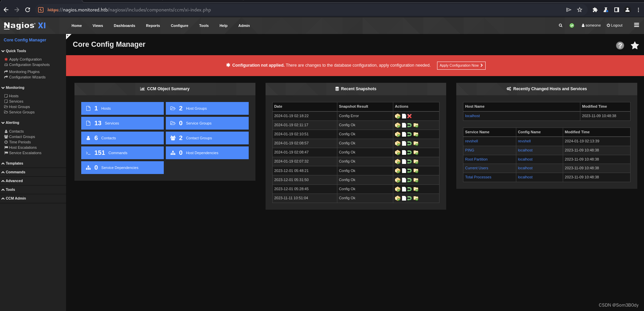
Task: Open the Dashboards menu
Action: (124, 26)
